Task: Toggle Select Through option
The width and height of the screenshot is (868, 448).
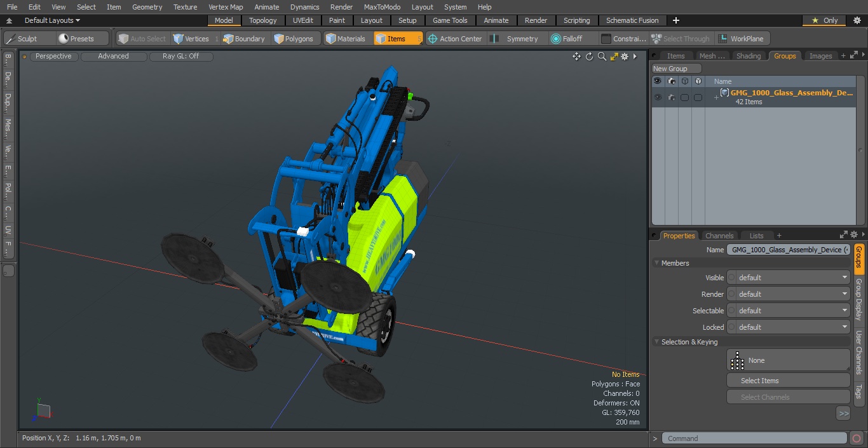Action: pos(680,39)
